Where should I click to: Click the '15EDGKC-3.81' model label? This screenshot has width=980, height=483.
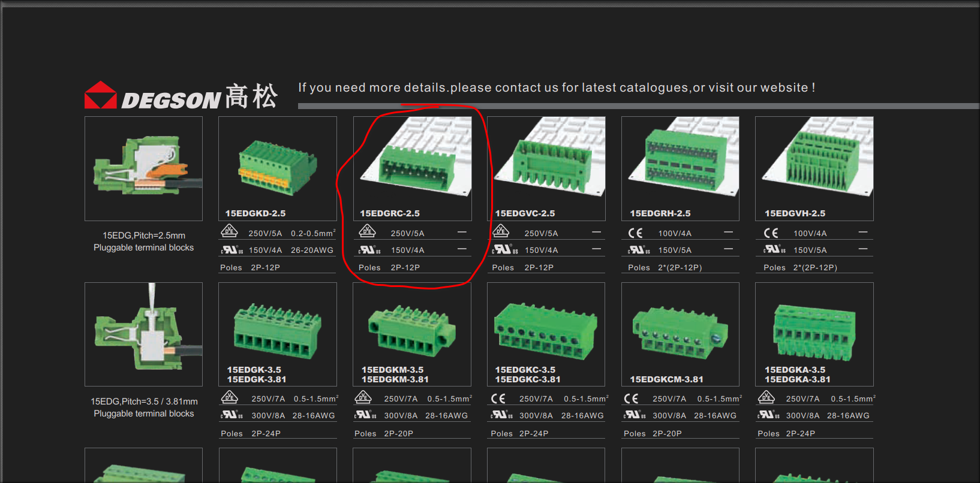[x=528, y=379]
